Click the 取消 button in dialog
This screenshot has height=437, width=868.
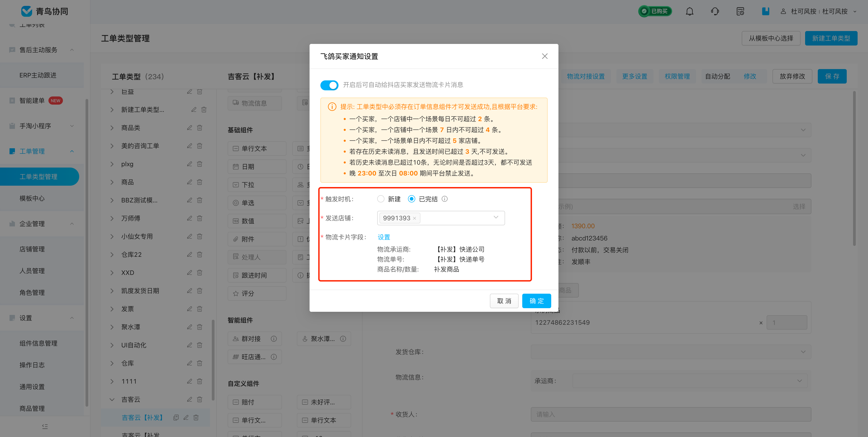(x=504, y=301)
